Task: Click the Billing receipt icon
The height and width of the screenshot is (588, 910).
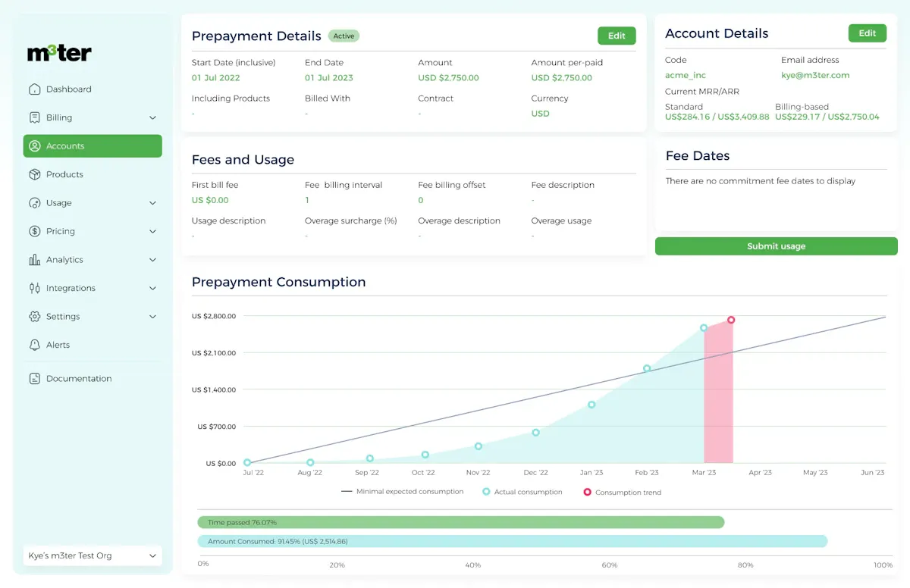Action: click(x=34, y=117)
